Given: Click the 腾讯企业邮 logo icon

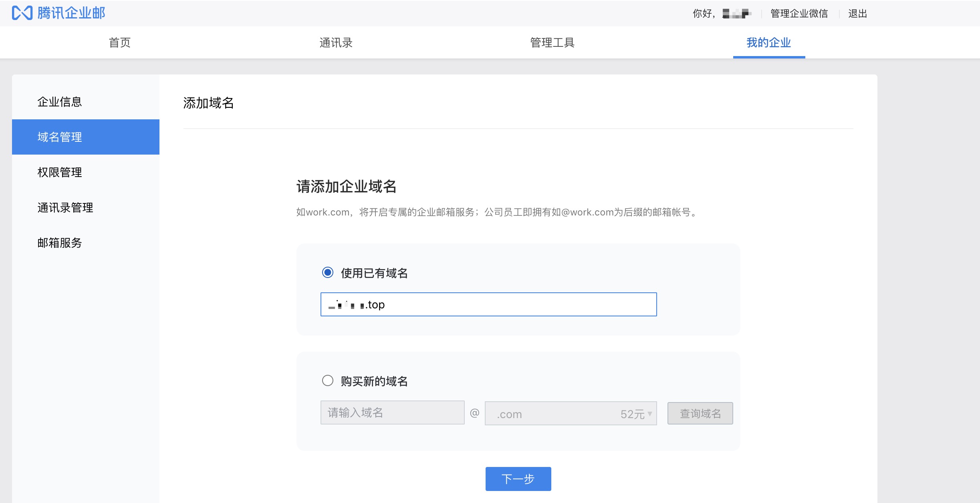Looking at the screenshot, I should [x=23, y=13].
